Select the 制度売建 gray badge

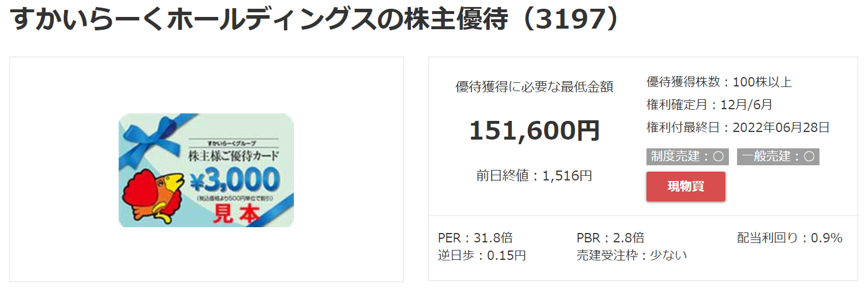687,157
